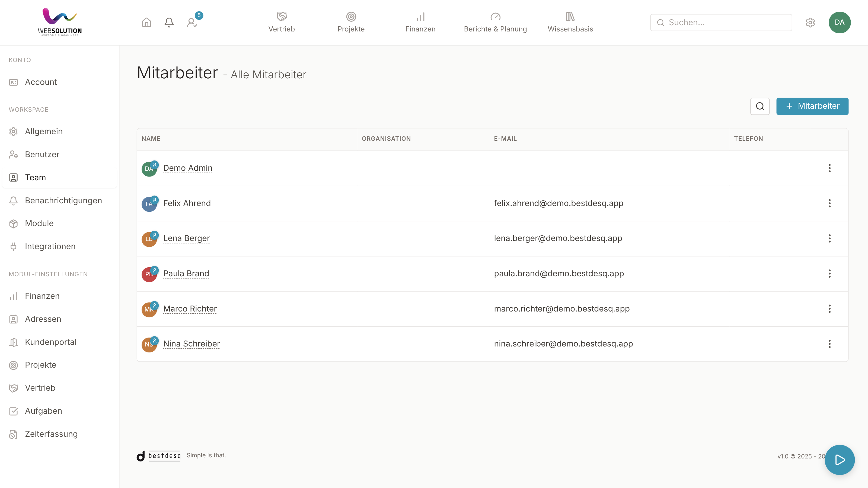
Task: Click paula.brand@demo.bestdesq.app email
Action: (x=559, y=274)
